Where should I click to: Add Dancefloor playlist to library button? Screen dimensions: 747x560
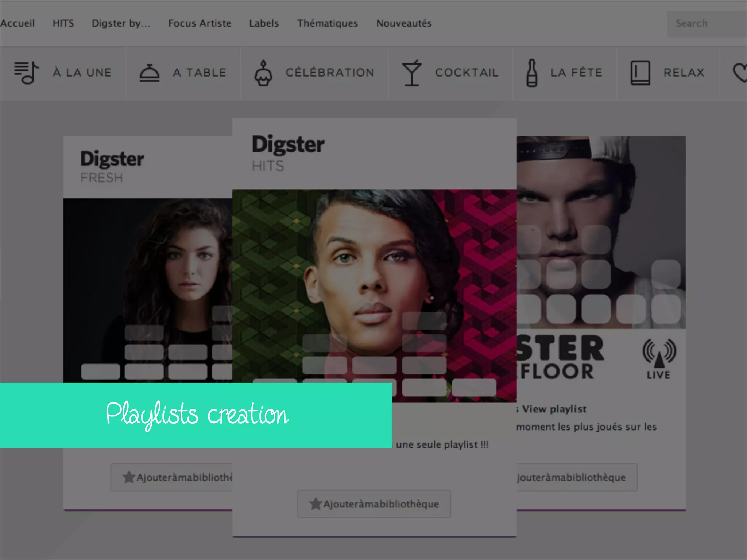point(577,477)
